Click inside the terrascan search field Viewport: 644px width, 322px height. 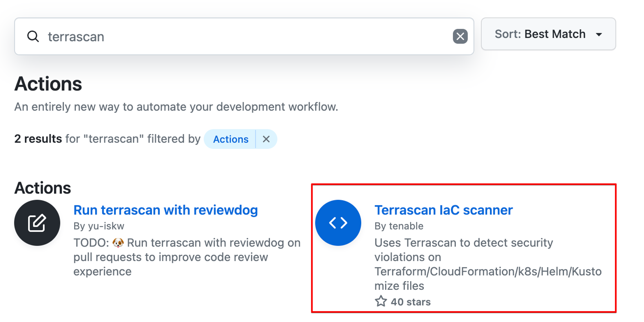point(244,36)
